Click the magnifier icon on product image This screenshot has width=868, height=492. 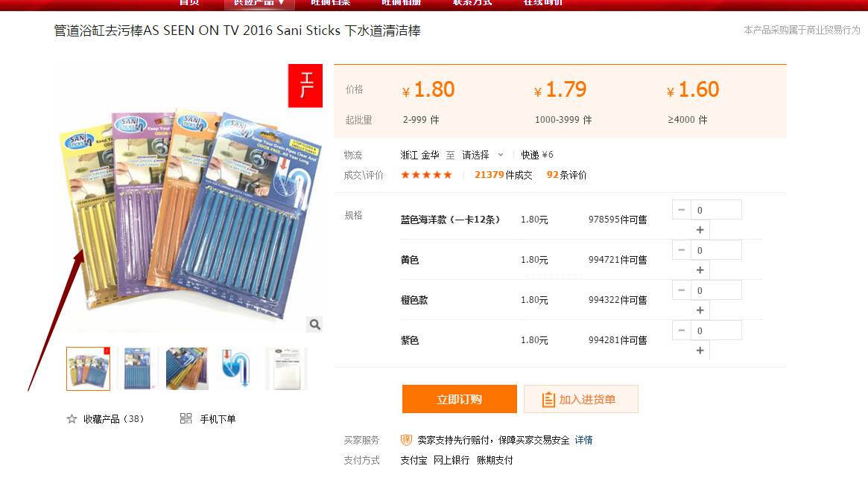click(x=314, y=325)
